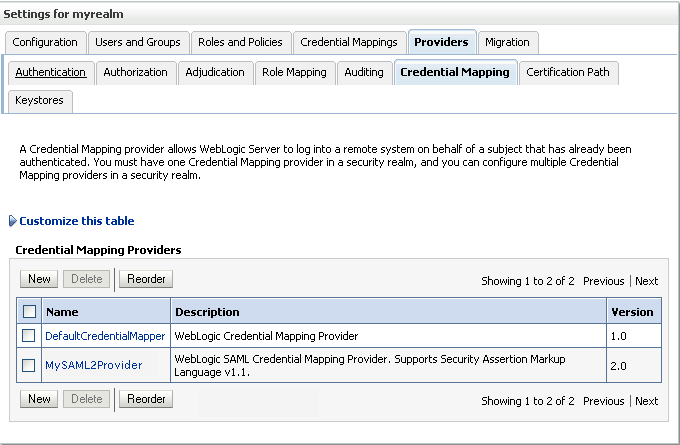680x445 pixels.
Task: Open the MySAML2Provider link
Action: (x=94, y=365)
